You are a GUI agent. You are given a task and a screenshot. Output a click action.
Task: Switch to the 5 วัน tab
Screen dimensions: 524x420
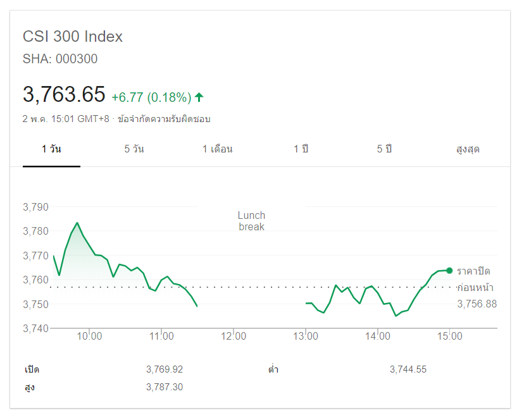[x=134, y=149]
